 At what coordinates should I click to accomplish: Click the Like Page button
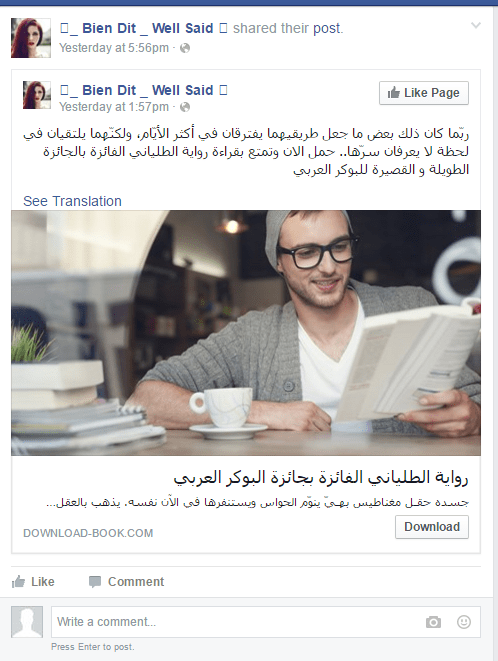coord(424,93)
